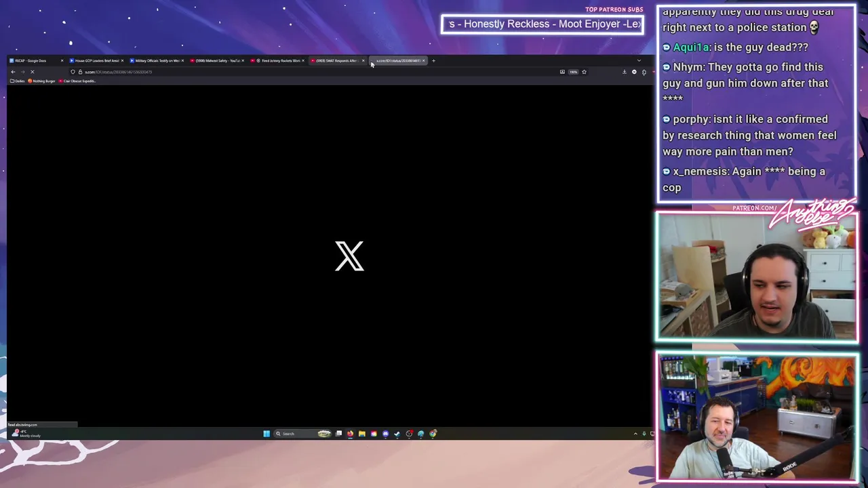
Task: Click the padlock site info icon
Action: click(79, 72)
